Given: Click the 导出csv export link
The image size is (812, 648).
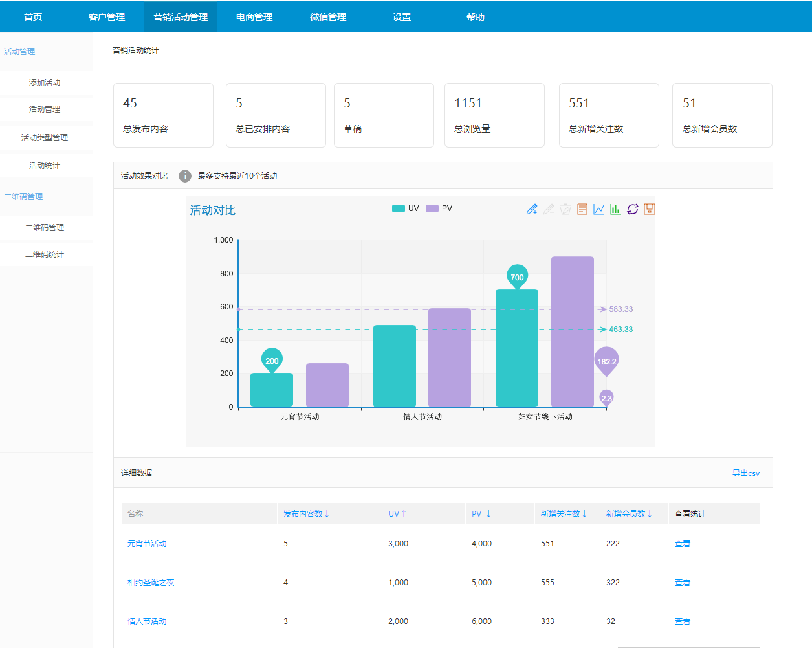Looking at the screenshot, I should 746,473.
